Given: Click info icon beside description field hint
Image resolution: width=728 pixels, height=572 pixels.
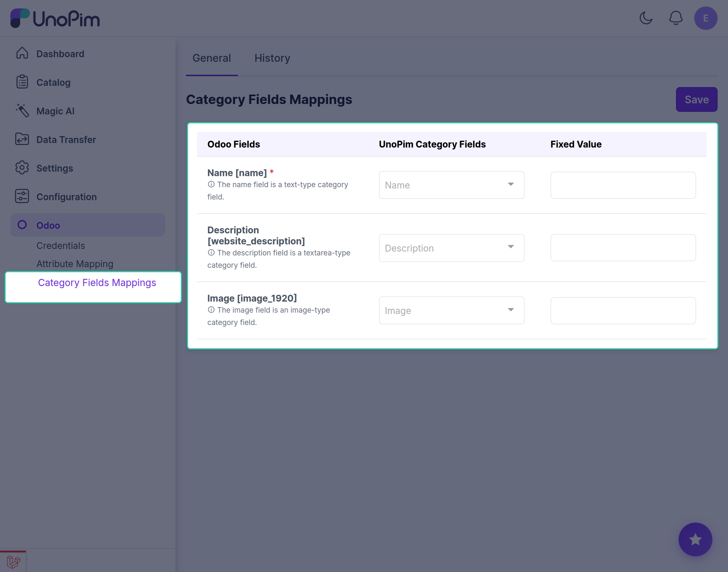Looking at the screenshot, I should [x=211, y=253].
